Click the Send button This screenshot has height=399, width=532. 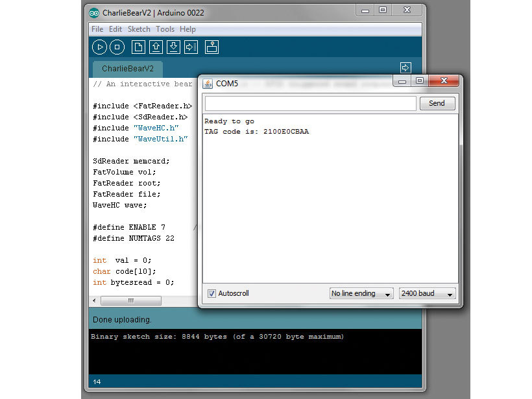(x=437, y=103)
